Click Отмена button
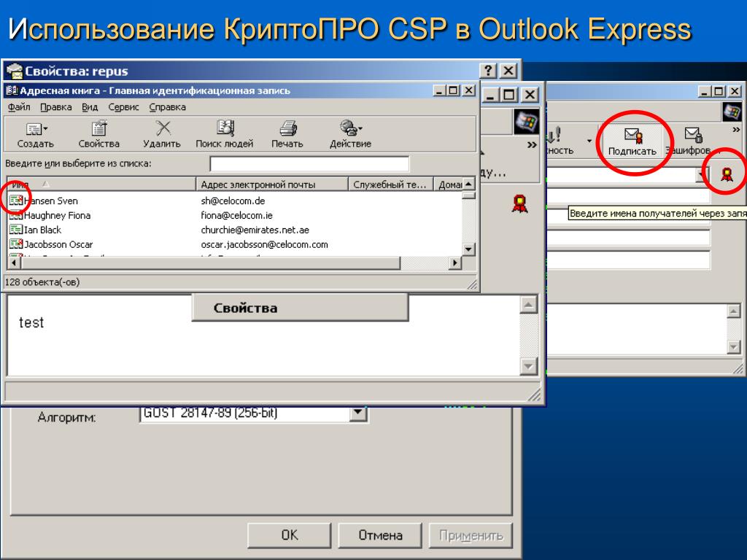Screen dimensions: 747x560 pyautogui.click(x=380, y=535)
